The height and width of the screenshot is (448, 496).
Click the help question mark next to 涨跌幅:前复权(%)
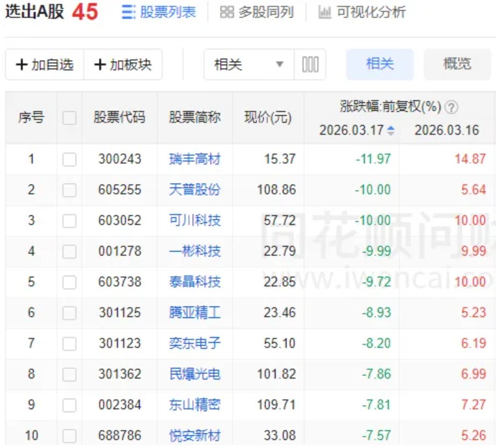451,107
